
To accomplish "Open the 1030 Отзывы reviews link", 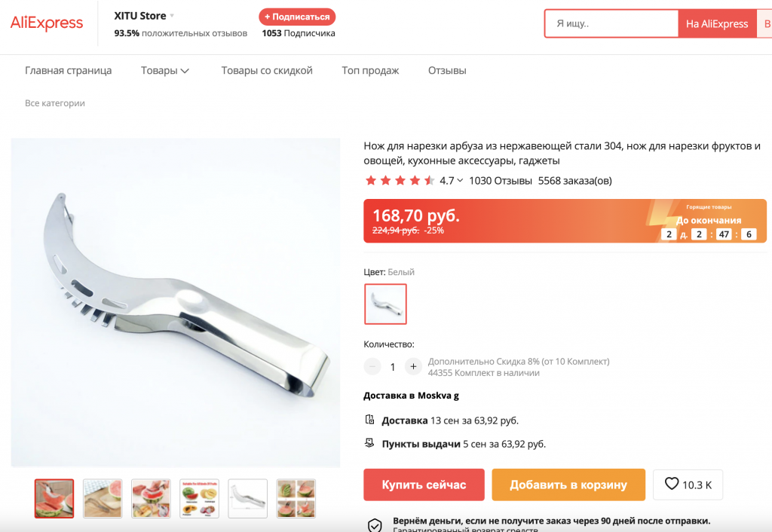I will (501, 181).
